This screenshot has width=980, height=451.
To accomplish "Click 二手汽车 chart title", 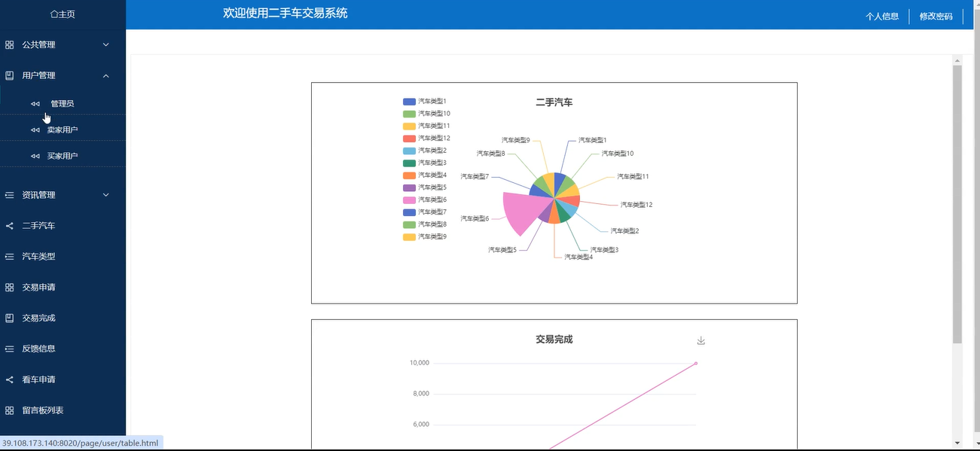I will click(554, 102).
